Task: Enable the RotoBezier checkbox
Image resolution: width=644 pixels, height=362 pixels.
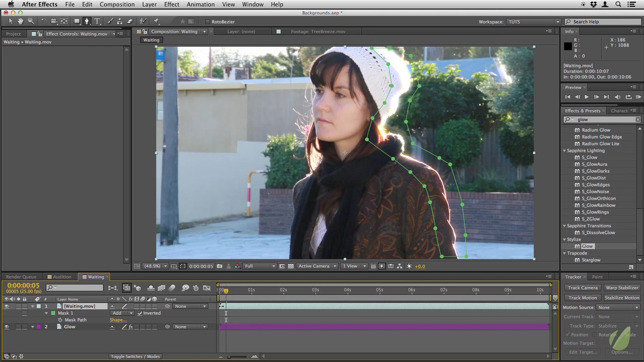Action: point(207,22)
